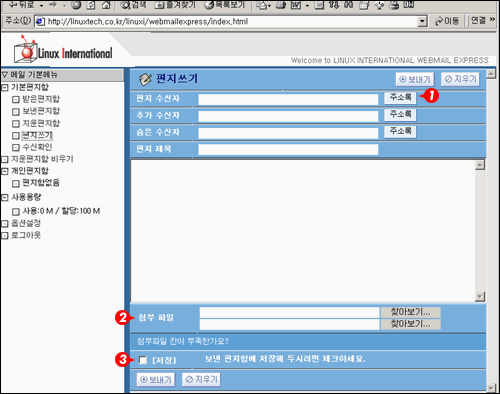Expand the 연결 links chevron
This screenshot has height=394, width=500.
pyautogui.click(x=492, y=20)
